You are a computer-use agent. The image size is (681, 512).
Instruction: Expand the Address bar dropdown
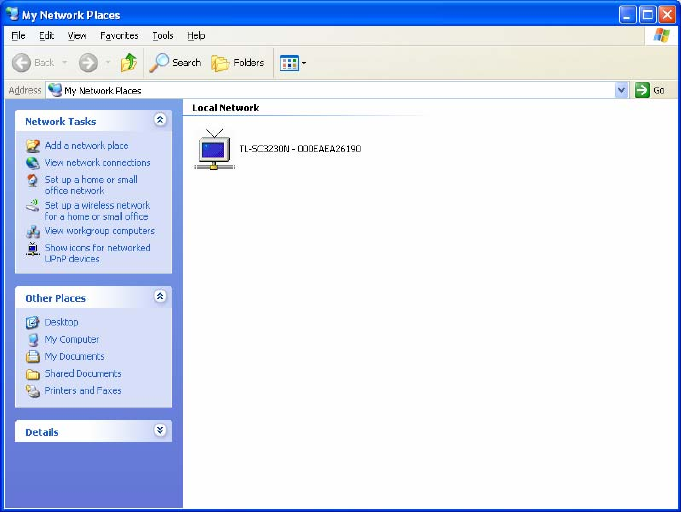pos(621,90)
